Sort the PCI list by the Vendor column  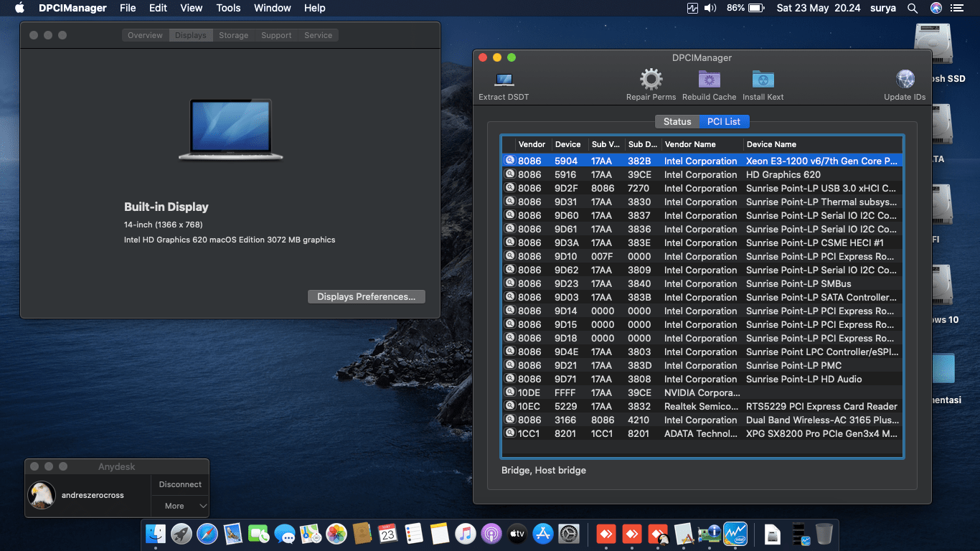(x=532, y=144)
